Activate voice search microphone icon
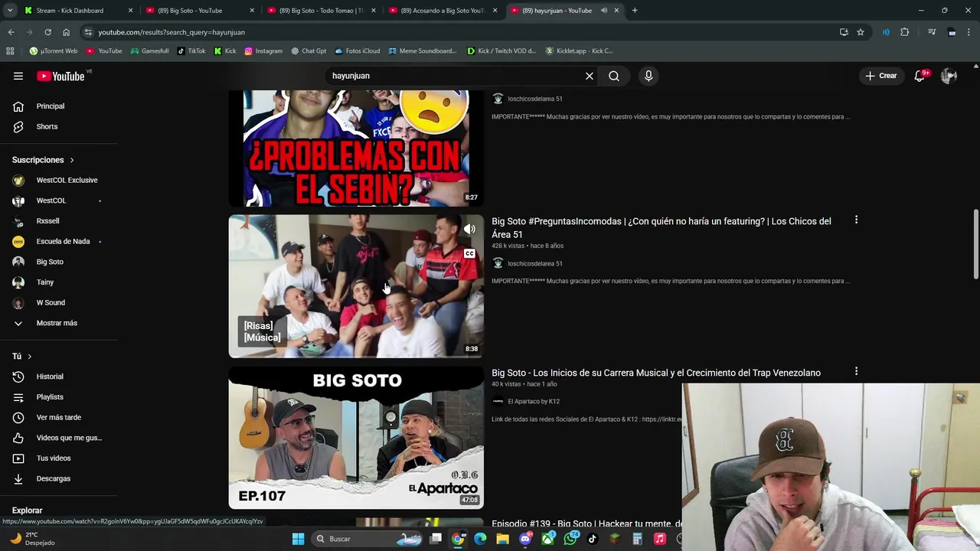The height and width of the screenshot is (551, 980). coord(648,76)
